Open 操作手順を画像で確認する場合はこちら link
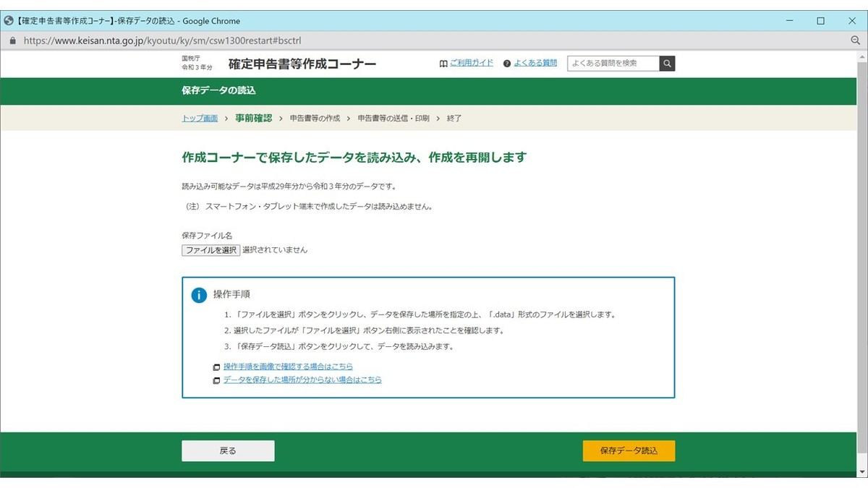868x488 pixels. 289,367
